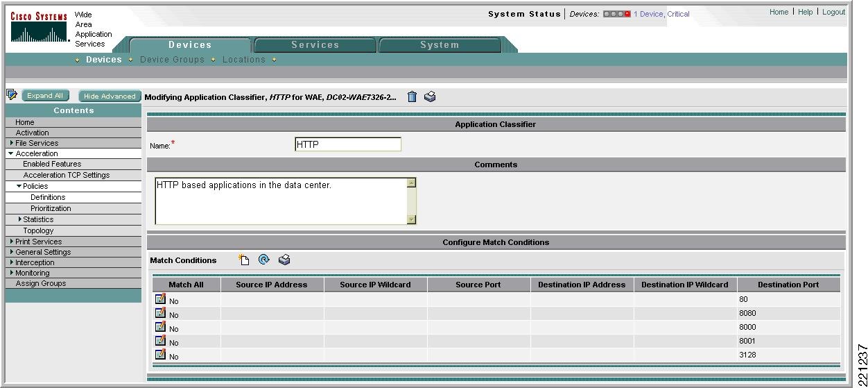Print the classifier page with the header printer icon
The height and width of the screenshot is (388, 868).
tap(429, 97)
